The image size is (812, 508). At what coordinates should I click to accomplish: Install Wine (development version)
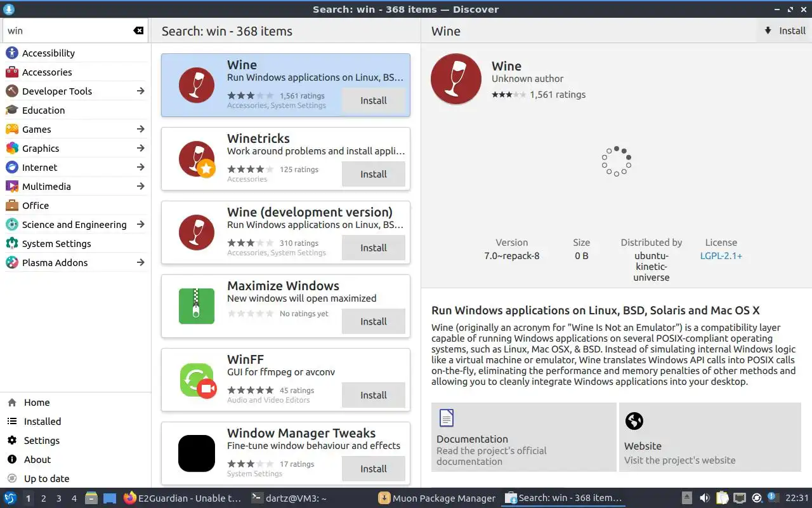point(374,248)
